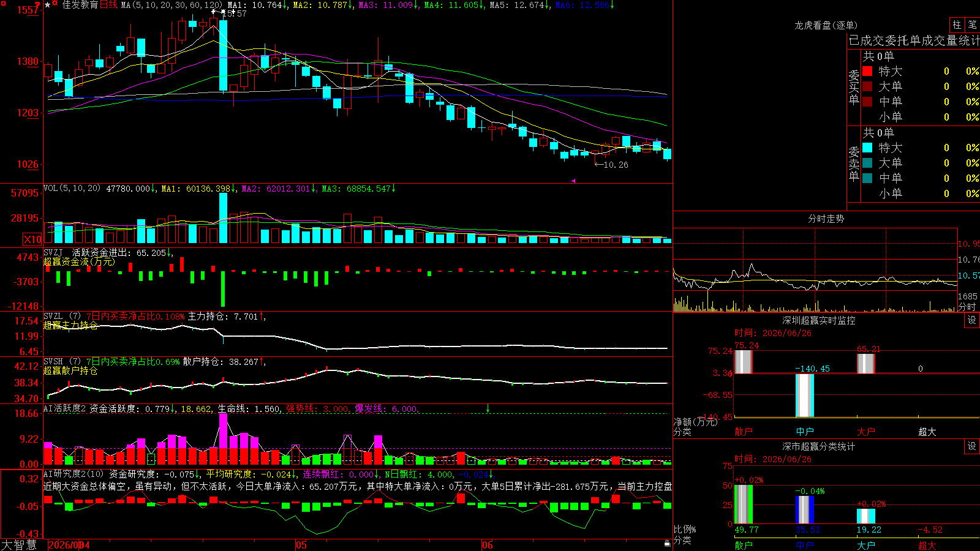Click the 委买单 vertical label
This screenshot has width=980, height=551.
coord(854,87)
